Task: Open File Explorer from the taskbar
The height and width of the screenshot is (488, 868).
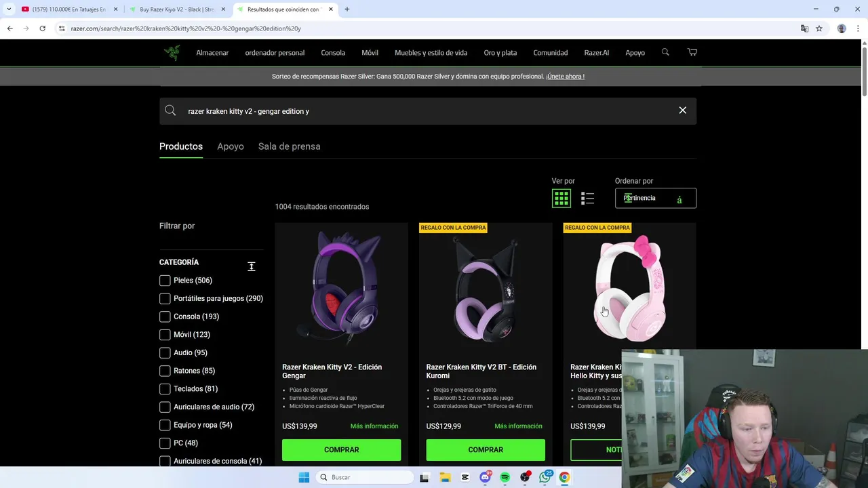Action: [x=445, y=477]
